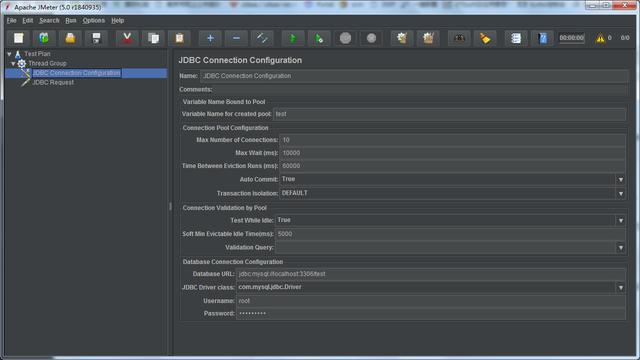Image resolution: width=640 pixels, height=360 pixels.
Task: Click the elapsed time 00:00:00 display
Action: tap(571, 38)
